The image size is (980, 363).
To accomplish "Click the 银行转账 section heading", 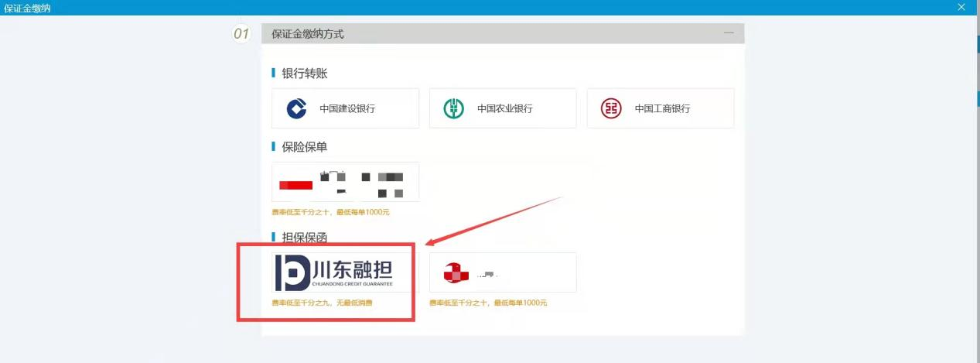I will [x=305, y=74].
